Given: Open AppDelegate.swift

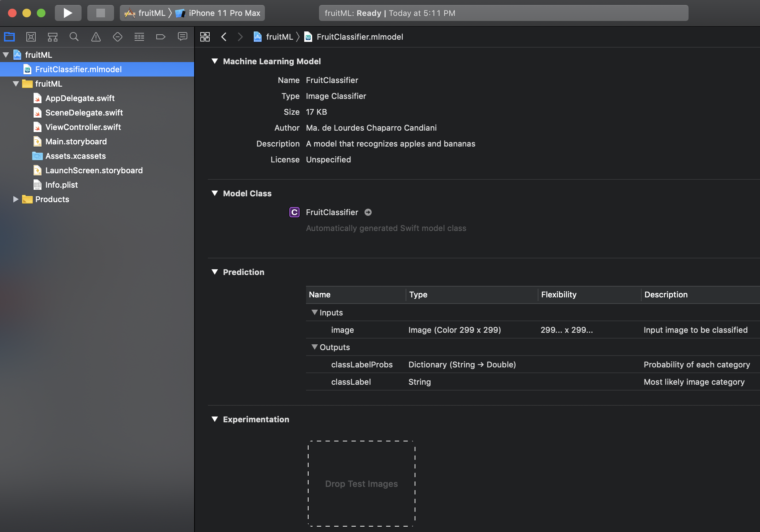Looking at the screenshot, I should (x=80, y=98).
